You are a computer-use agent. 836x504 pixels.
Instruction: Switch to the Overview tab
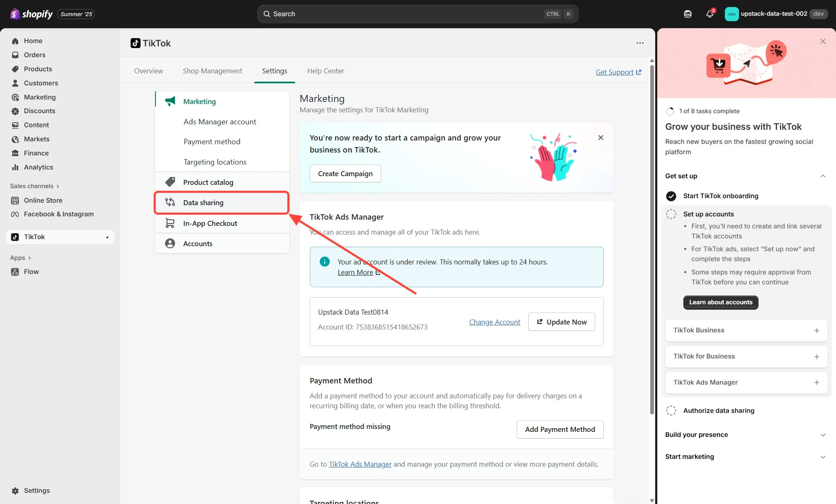click(x=148, y=71)
